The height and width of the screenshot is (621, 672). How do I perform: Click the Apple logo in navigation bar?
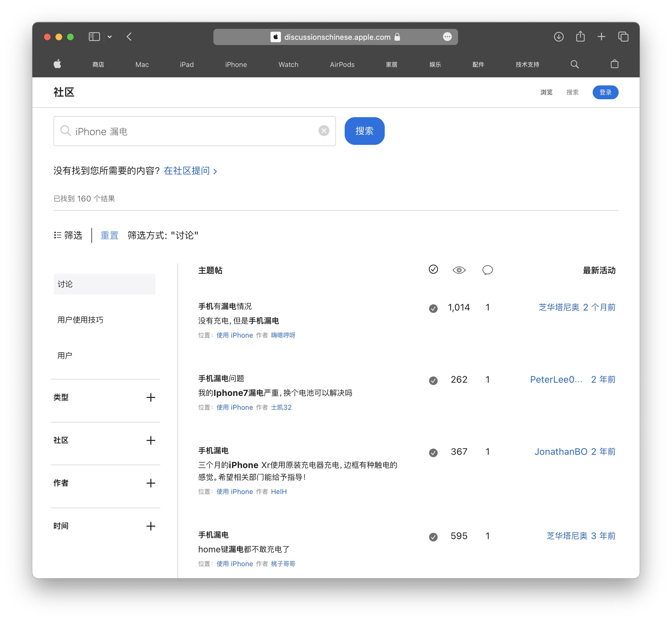pos(57,64)
